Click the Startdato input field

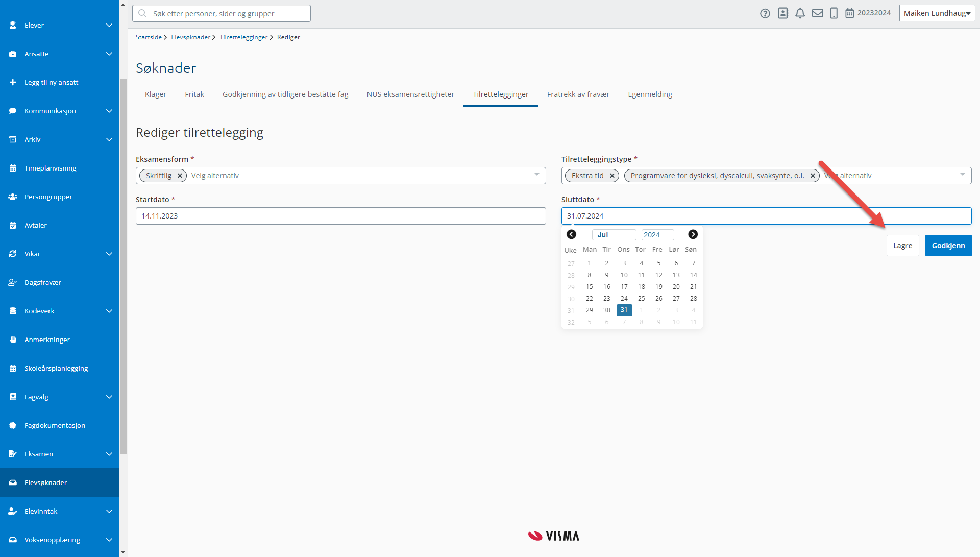point(341,216)
